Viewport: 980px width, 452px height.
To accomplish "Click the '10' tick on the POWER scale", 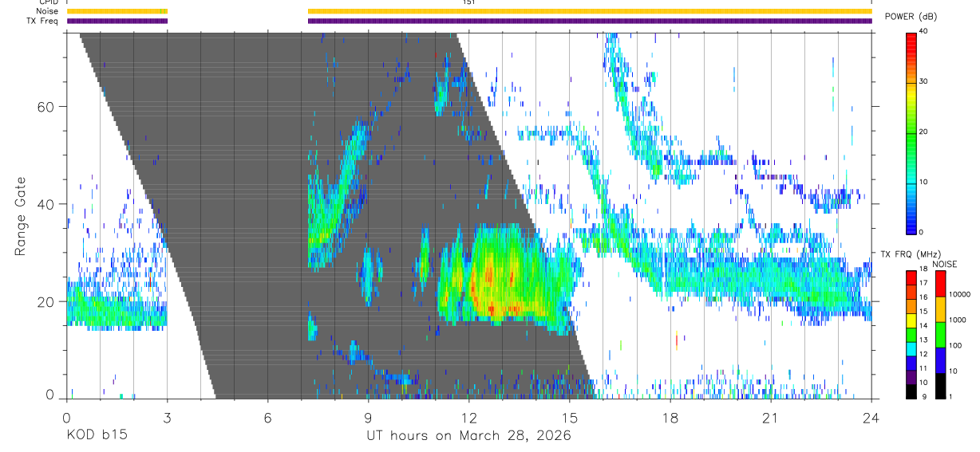I will pos(923,182).
